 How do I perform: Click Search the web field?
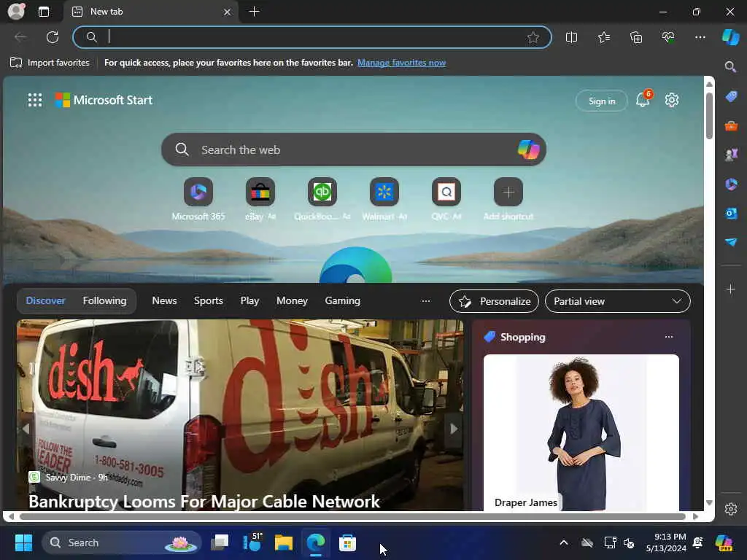click(x=354, y=149)
